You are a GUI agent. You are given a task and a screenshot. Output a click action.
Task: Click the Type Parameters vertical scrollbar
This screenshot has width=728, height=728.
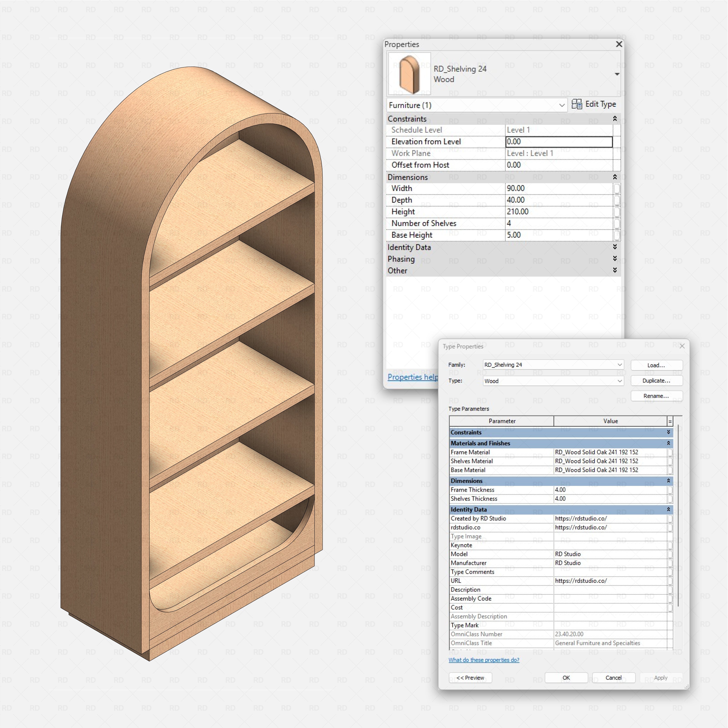click(678, 516)
